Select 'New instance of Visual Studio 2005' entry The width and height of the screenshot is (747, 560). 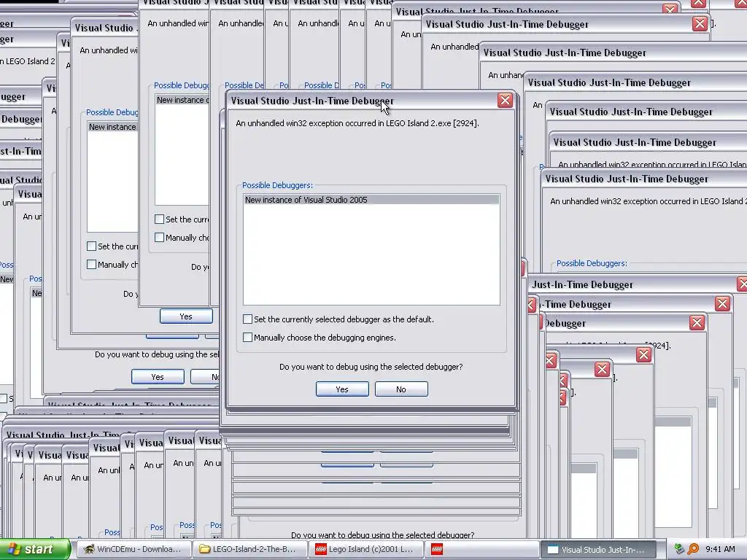(371, 200)
